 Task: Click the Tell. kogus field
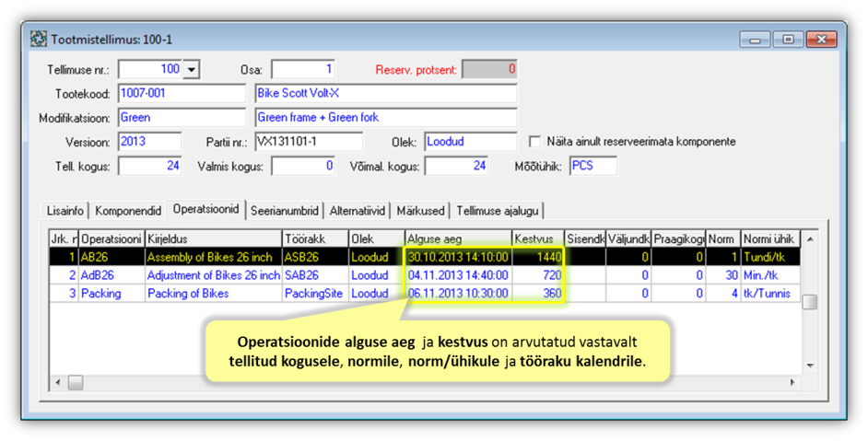coord(150,166)
